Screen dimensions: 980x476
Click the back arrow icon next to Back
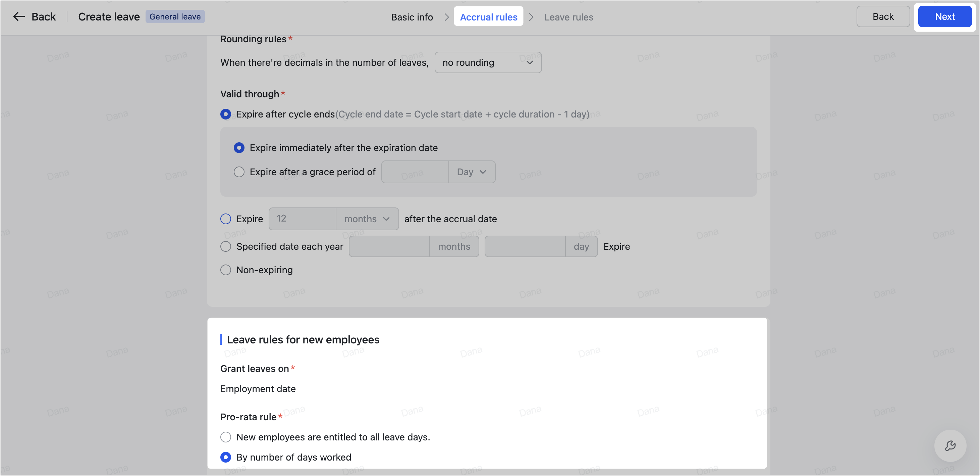(18, 16)
